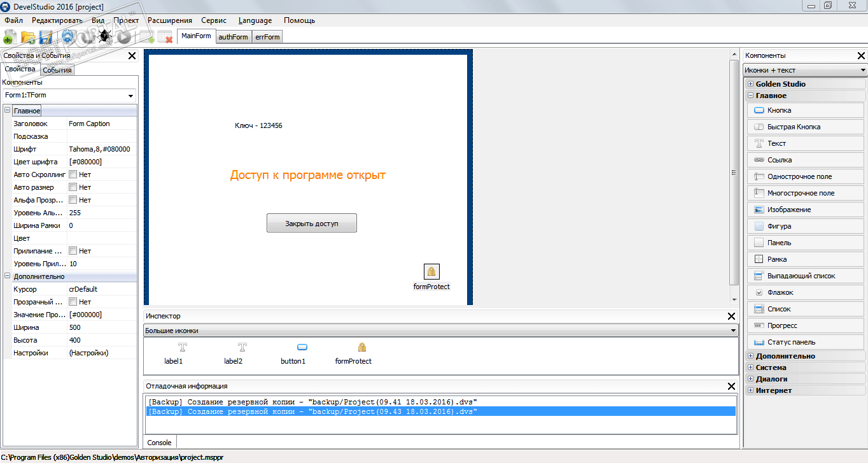This screenshot has width=868, height=463.
Task: Expand the Golden Studio component group
Action: tap(751, 84)
